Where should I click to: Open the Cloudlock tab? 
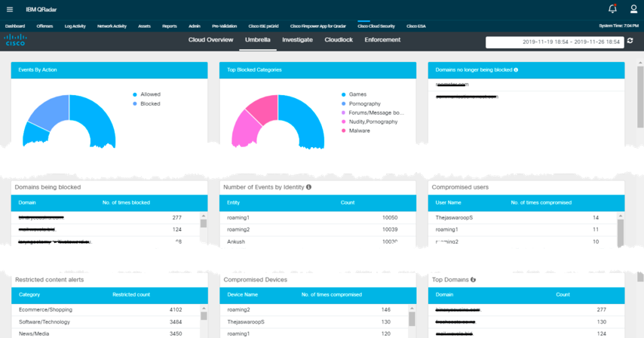click(339, 40)
